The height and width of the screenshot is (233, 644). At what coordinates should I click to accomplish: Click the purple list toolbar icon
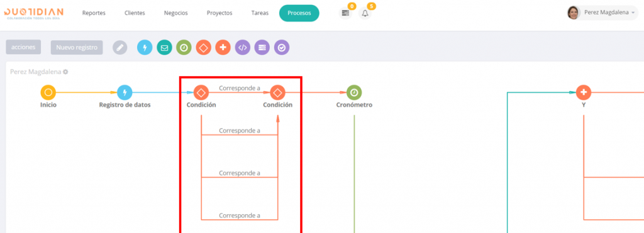pos(262,48)
